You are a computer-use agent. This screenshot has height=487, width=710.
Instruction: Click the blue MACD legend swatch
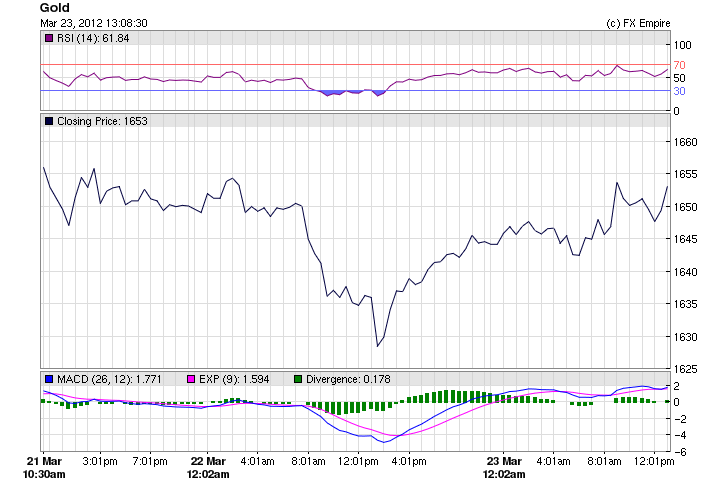click(49, 378)
